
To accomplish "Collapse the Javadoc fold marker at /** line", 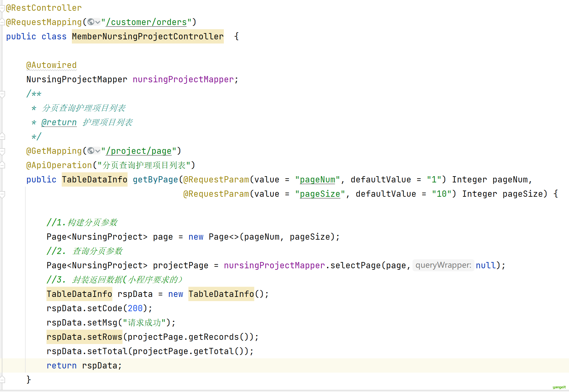I will point(2,94).
